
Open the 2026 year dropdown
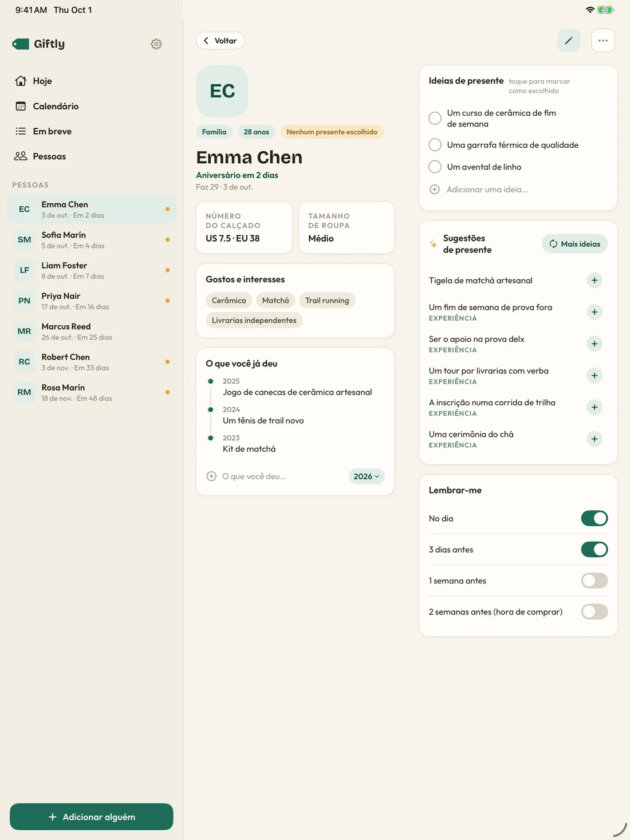tap(367, 476)
